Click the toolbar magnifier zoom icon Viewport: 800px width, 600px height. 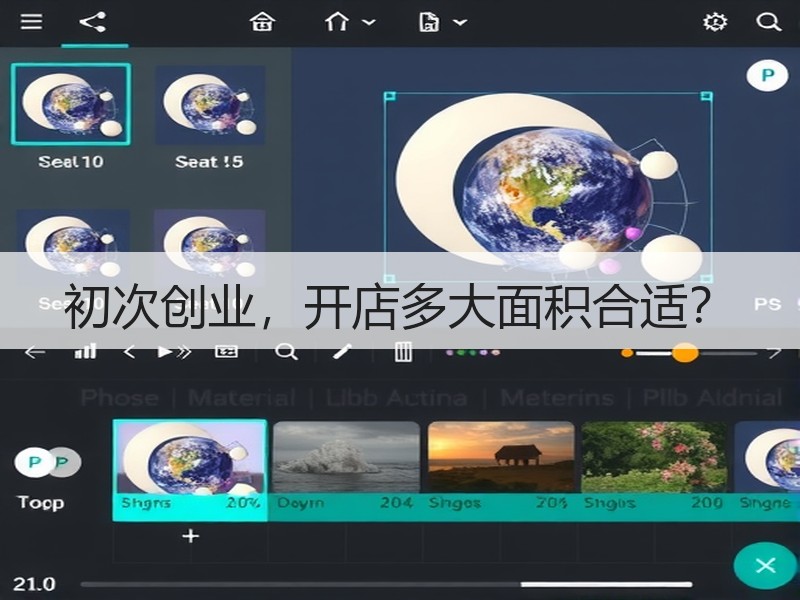coord(286,352)
